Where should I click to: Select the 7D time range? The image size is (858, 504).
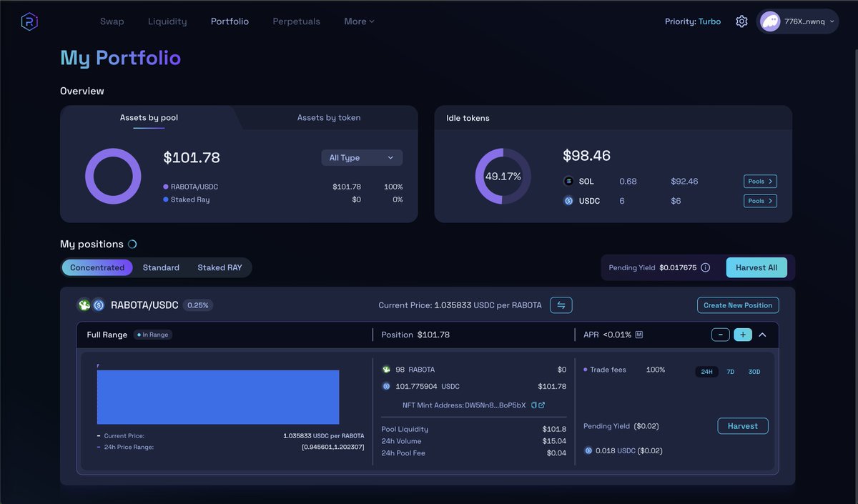coord(731,372)
